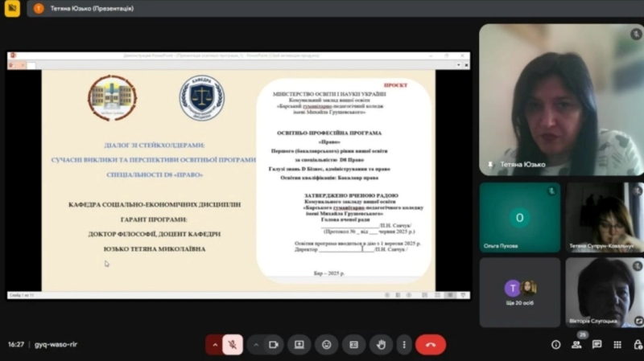The width and height of the screenshot is (644, 361).
Task: Open activities grid icon
Action: tap(617, 345)
